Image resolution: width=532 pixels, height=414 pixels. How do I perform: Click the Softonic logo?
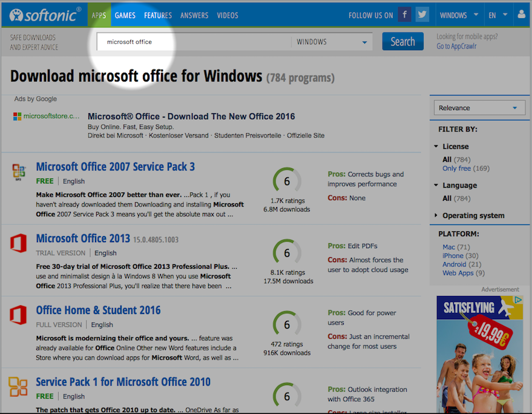pyautogui.click(x=45, y=15)
